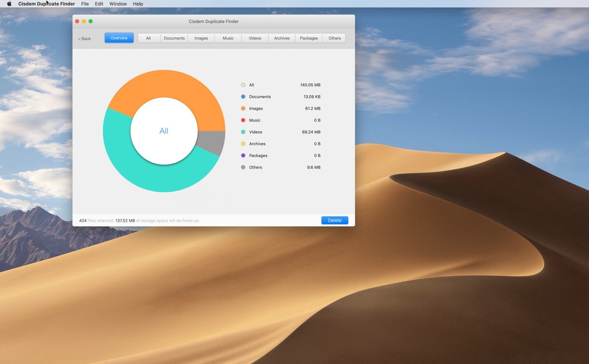Screen dimensions: 589x364
Task: Click the yellow Archives legend dot
Action: (243, 144)
